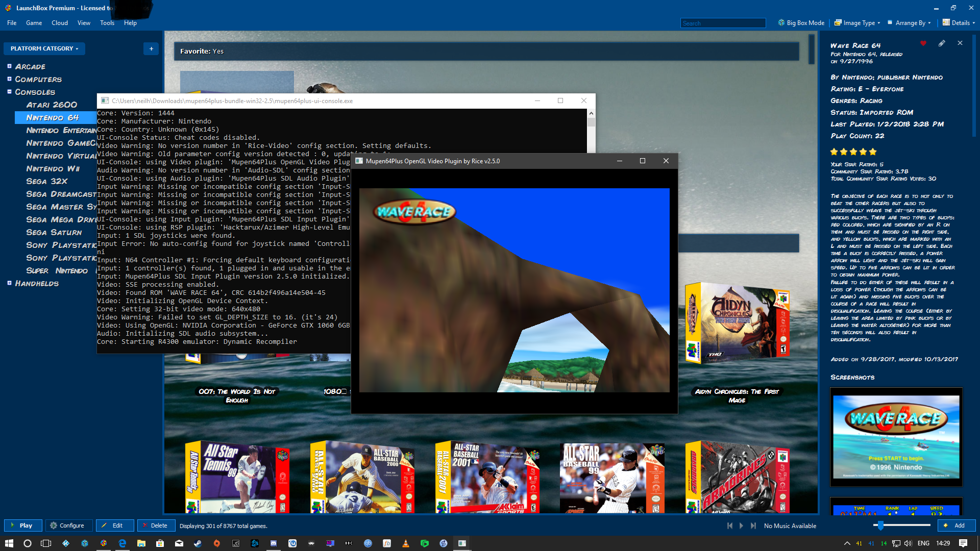Click the console window scrollbar up arrow
Image resolution: width=980 pixels, height=551 pixels.
591,113
